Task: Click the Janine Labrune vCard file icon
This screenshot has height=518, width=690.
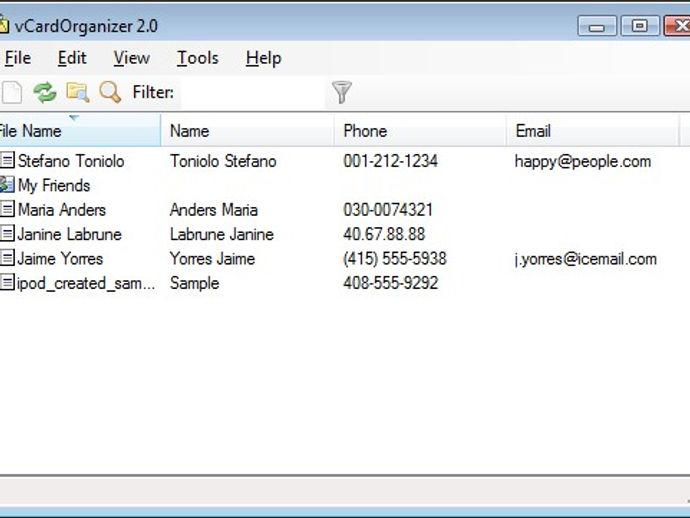Action: click(x=7, y=234)
